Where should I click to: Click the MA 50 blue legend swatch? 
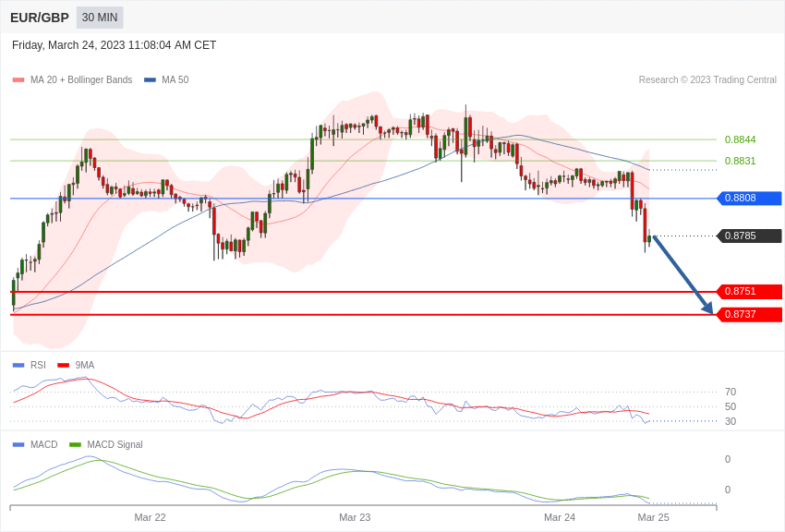[150, 80]
